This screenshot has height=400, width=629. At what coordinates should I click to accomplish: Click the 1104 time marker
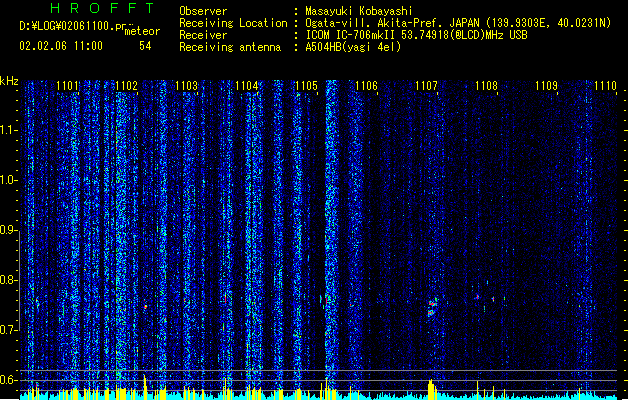pyautogui.click(x=246, y=86)
